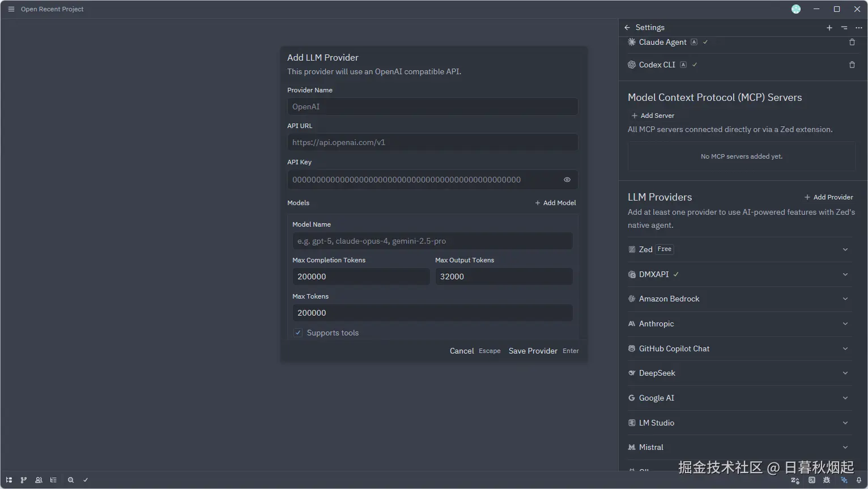
Task: Click the diagnostics checkmark icon
Action: click(86, 480)
